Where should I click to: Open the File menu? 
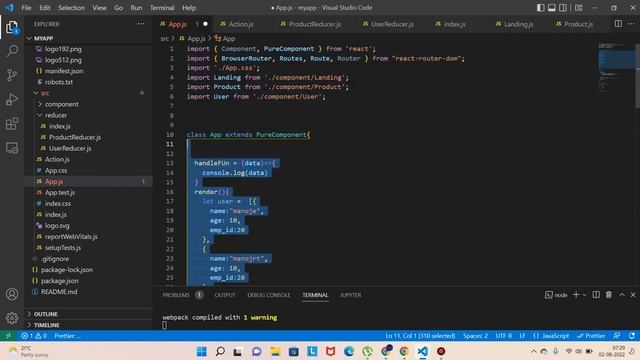click(x=26, y=8)
